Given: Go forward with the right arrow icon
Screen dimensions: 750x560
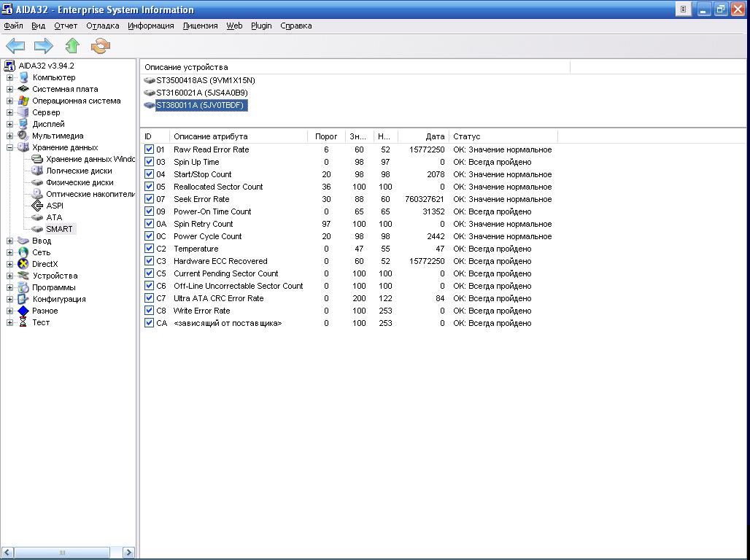Looking at the screenshot, I should 44,46.
